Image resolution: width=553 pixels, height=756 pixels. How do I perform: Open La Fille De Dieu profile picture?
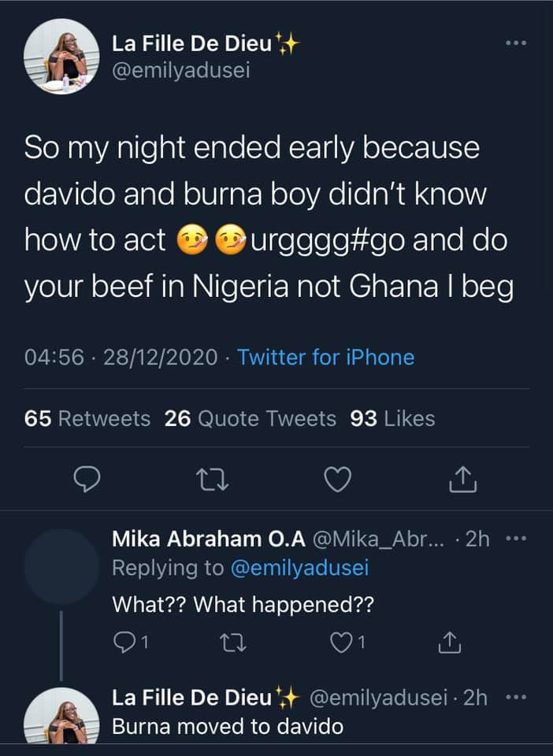click(61, 57)
